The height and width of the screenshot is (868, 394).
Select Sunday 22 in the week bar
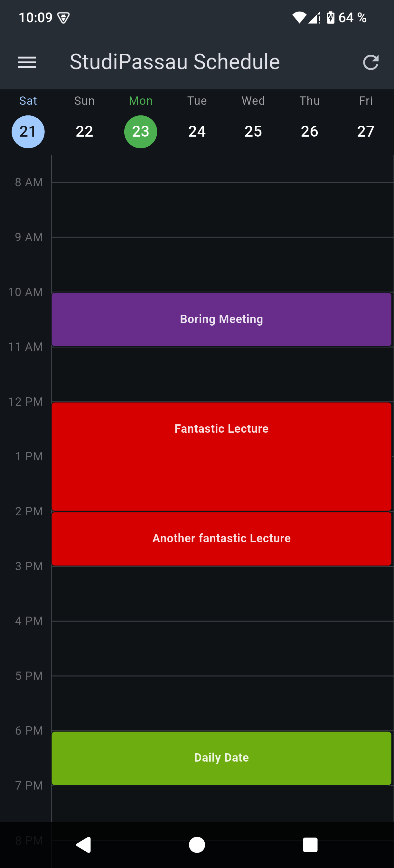coord(84,131)
